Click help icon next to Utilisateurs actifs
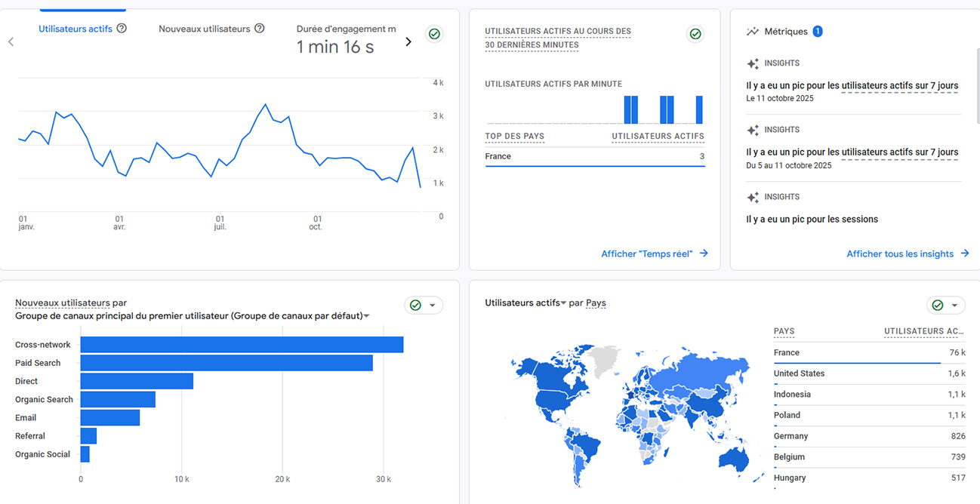The image size is (980, 504). tap(122, 29)
